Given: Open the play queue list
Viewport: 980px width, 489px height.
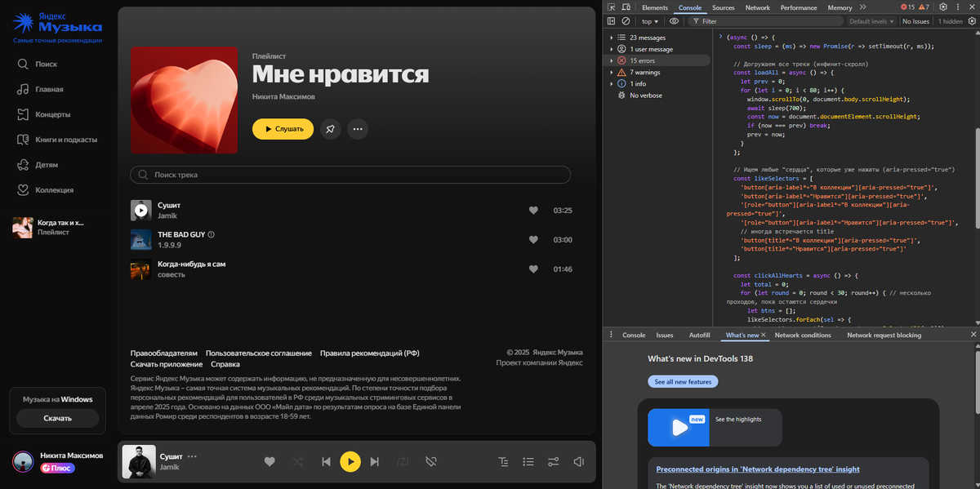Looking at the screenshot, I should [528, 462].
